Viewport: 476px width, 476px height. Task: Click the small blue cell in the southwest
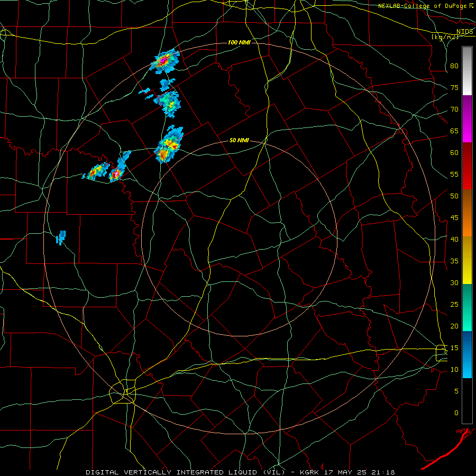61,237
